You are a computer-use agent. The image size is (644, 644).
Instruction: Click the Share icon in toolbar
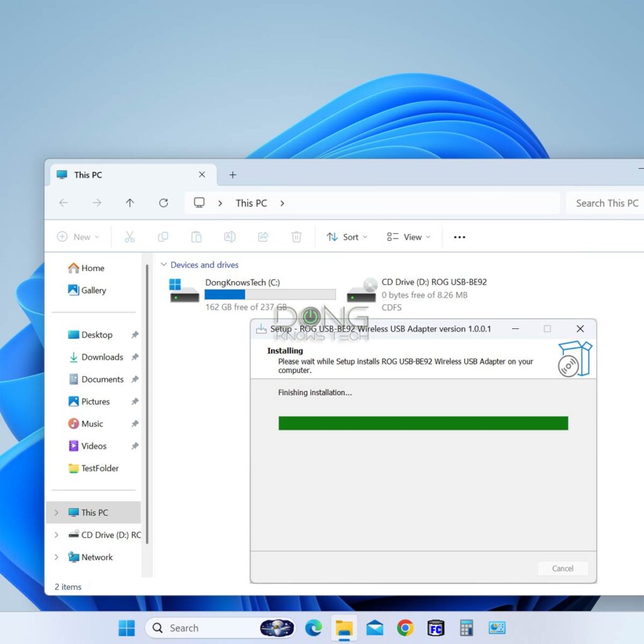click(263, 237)
